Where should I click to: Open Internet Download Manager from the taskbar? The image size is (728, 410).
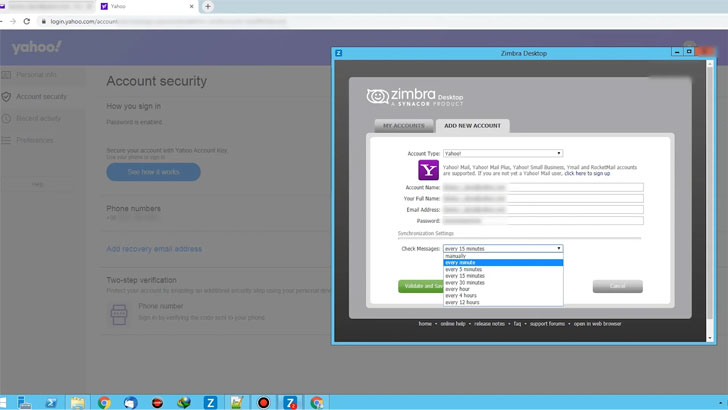(x=184, y=403)
